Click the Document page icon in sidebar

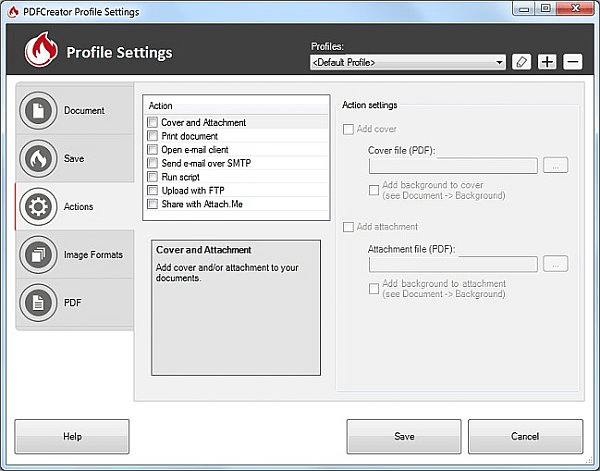point(38,111)
